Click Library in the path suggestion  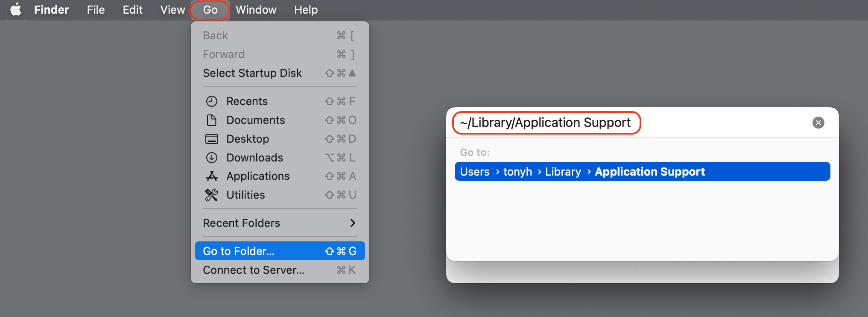pyautogui.click(x=563, y=172)
